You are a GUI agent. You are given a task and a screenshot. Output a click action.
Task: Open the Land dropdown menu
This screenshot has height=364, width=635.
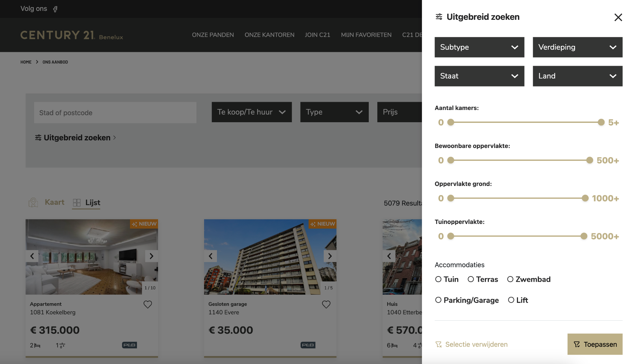(x=577, y=76)
